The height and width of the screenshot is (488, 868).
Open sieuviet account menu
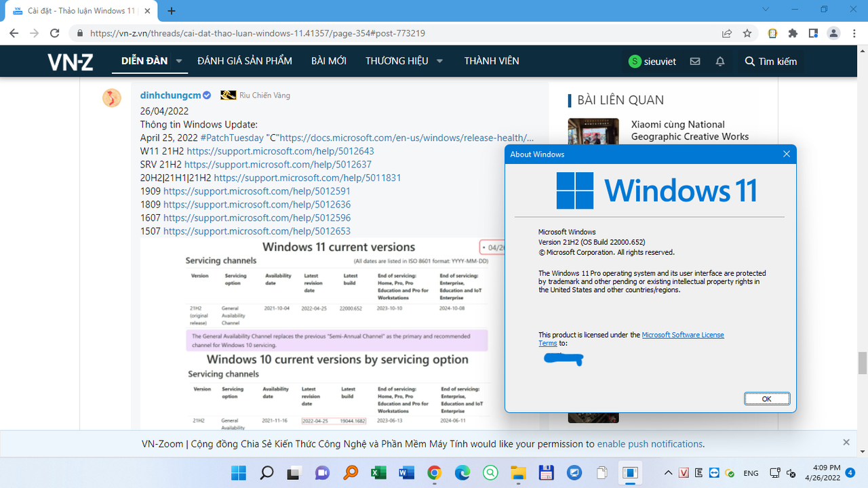tap(652, 61)
